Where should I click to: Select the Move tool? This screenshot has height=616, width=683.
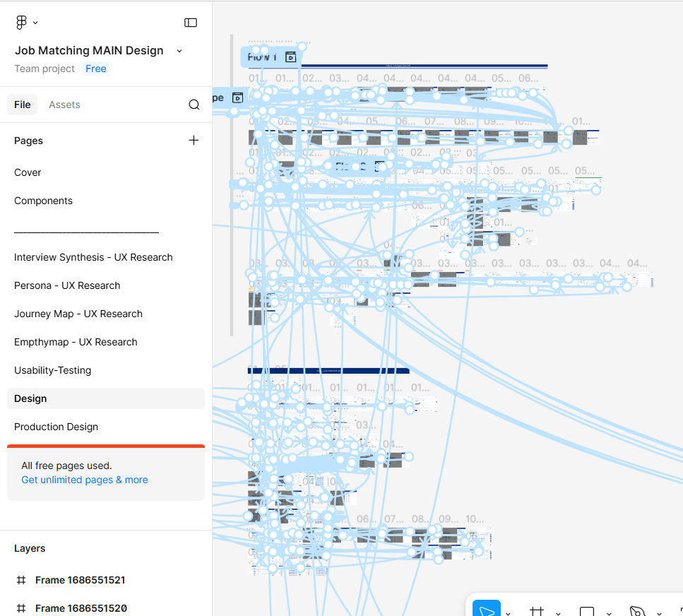[487, 609]
